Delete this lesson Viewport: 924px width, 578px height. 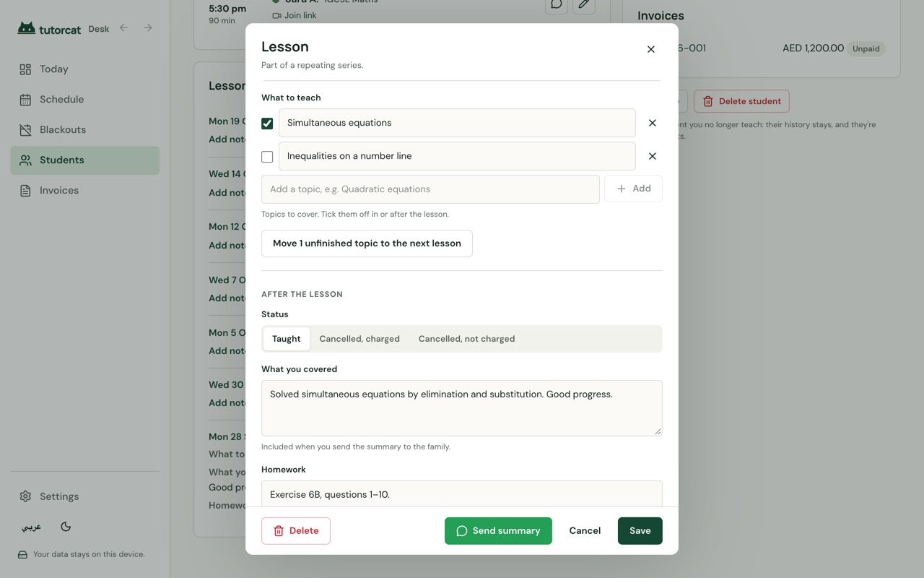tap(296, 531)
